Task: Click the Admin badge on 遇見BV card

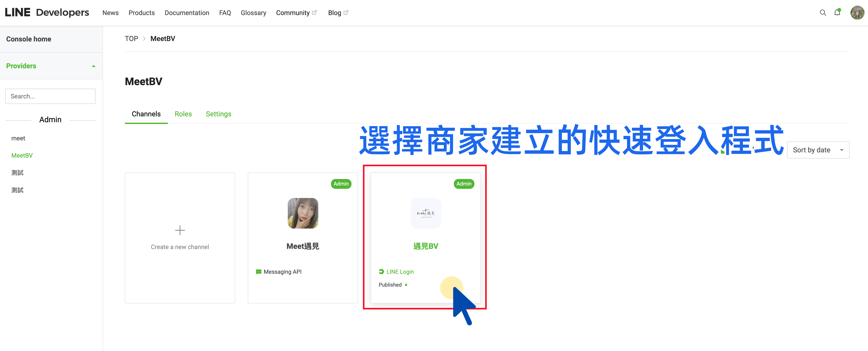Action: (464, 184)
